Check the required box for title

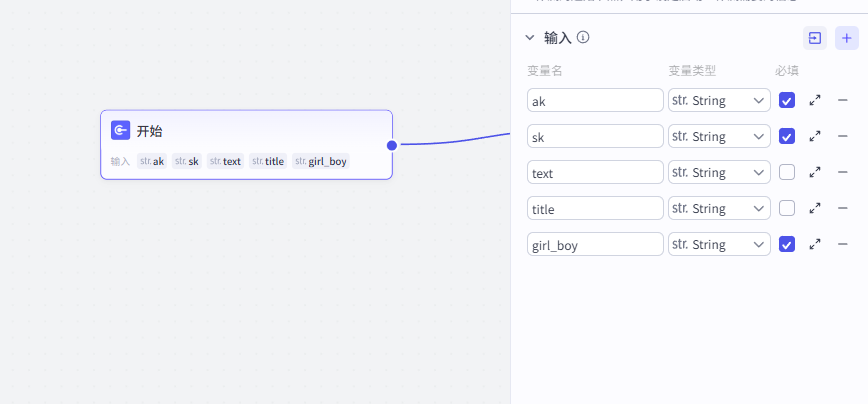pos(787,208)
